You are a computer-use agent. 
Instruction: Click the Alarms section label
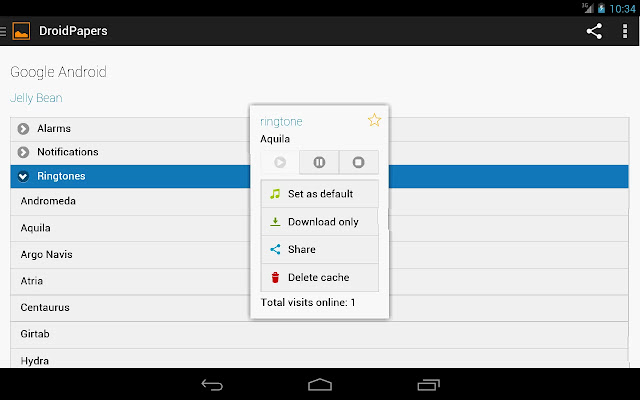[54, 129]
